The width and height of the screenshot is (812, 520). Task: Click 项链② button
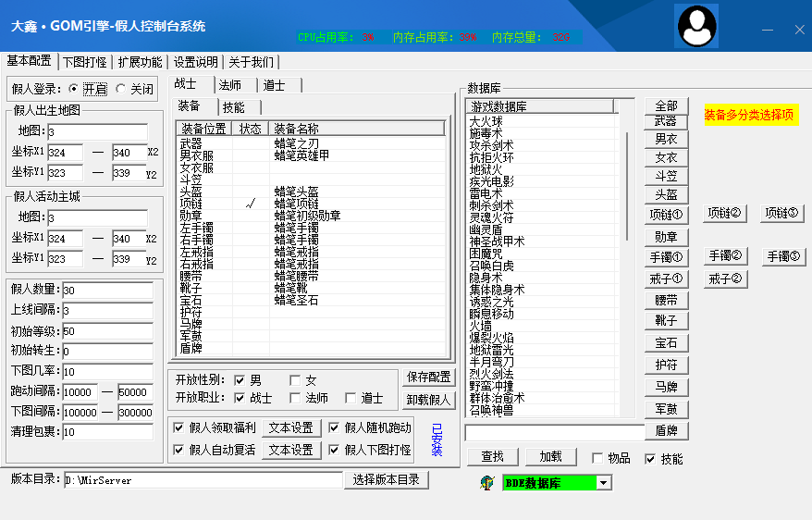point(725,213)
